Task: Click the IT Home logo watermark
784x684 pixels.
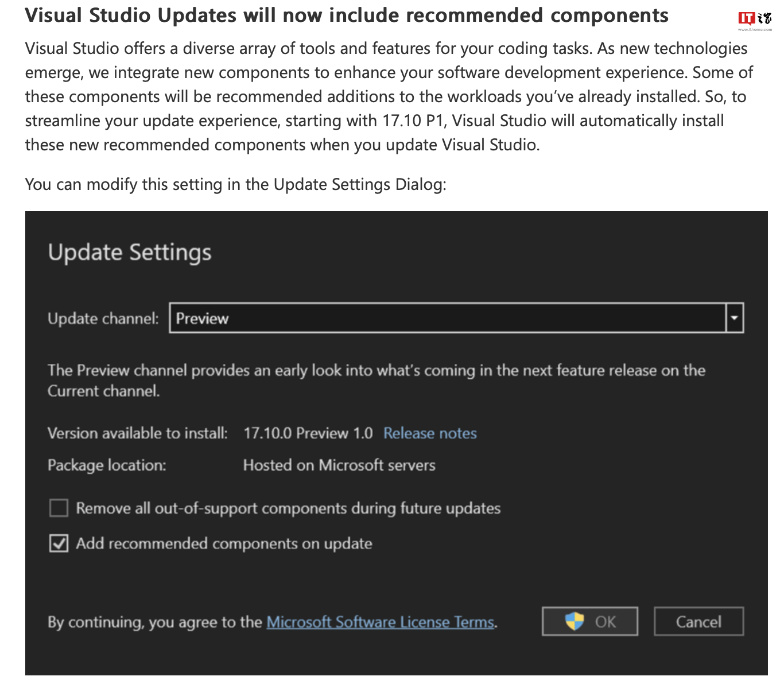Action: [x=754, y=20]
